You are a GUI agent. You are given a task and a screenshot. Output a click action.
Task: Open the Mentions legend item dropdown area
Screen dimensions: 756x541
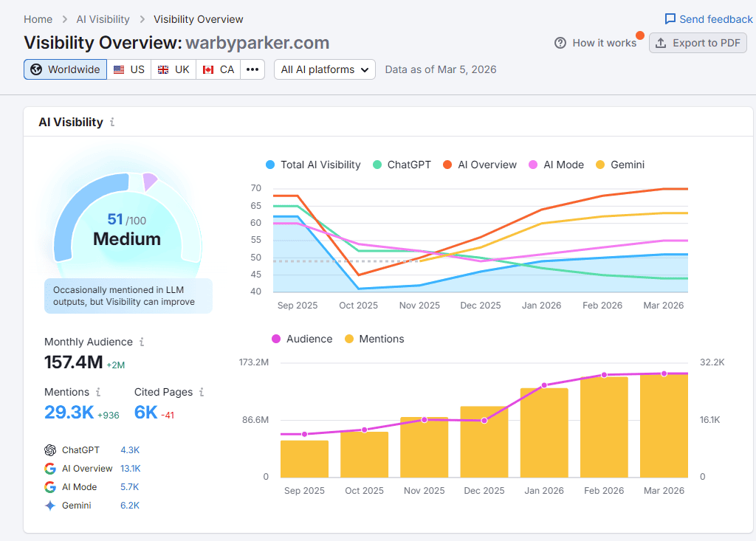tap(374, 339)
